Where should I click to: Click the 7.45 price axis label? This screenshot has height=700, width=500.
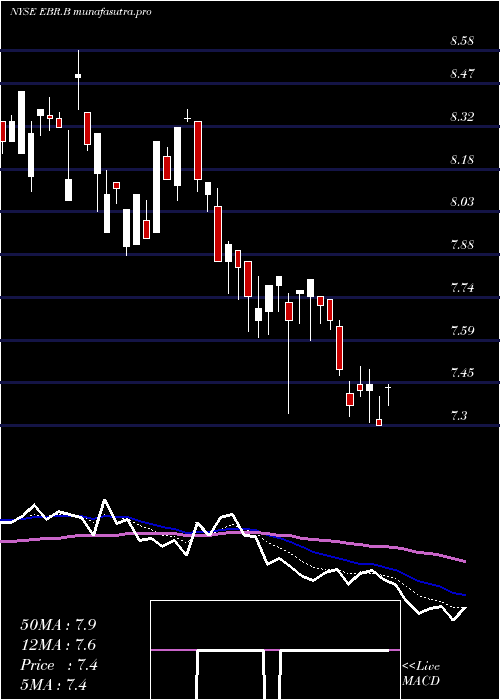(x=462, y=373)
